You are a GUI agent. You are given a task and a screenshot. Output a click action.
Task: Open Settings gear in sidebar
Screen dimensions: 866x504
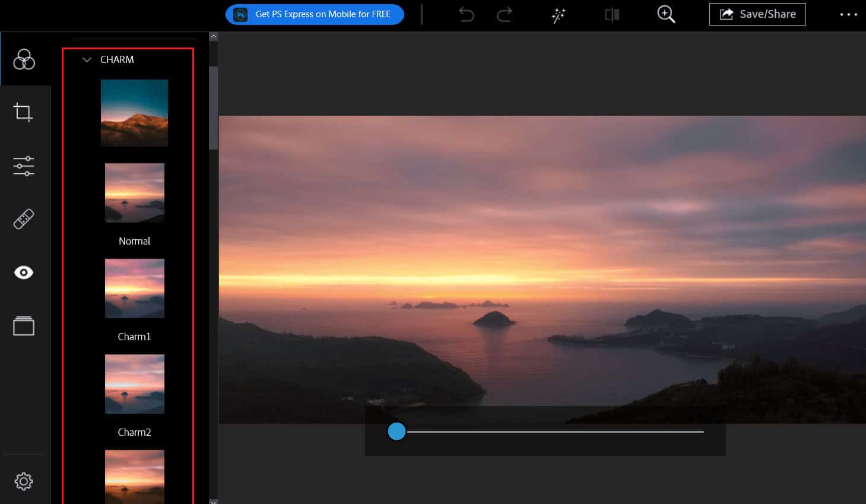pyautogui.click(x=24, y=481)
